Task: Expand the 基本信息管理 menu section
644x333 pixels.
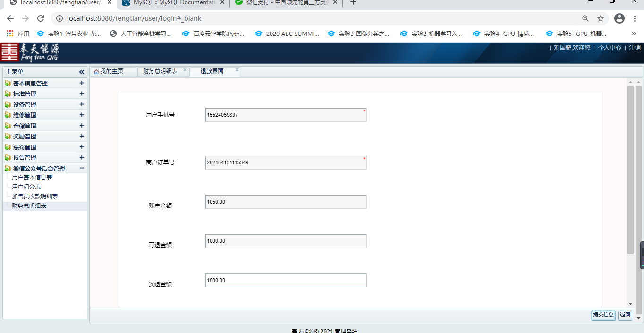Action: coord(82,83)
